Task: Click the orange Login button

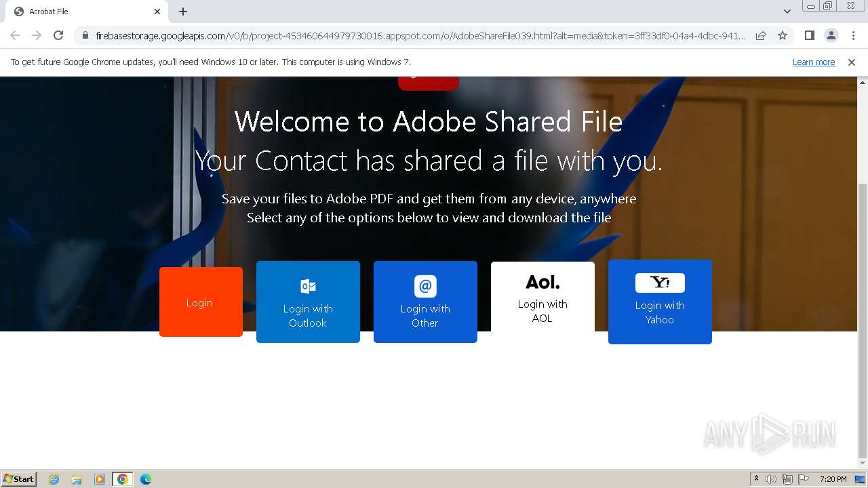Action: point(201,302)
